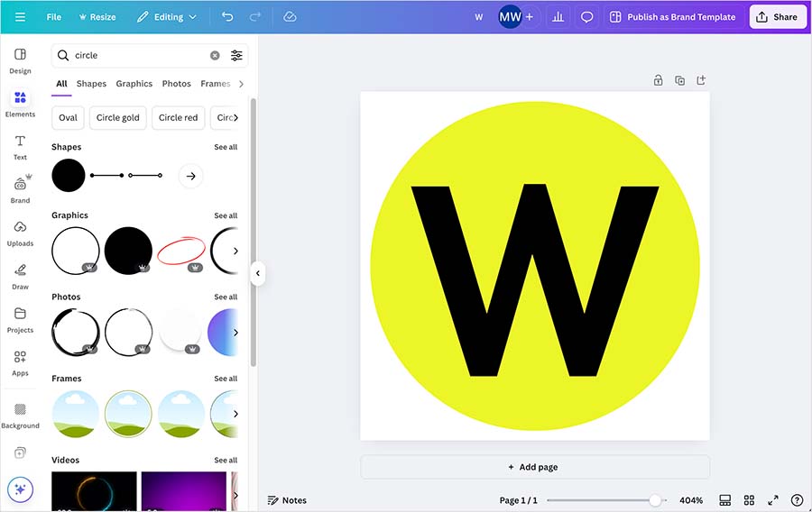Viewport: 812px width, 512px height.
Task: Click the Circle red suggestion chip
Action: coord(178,118)
